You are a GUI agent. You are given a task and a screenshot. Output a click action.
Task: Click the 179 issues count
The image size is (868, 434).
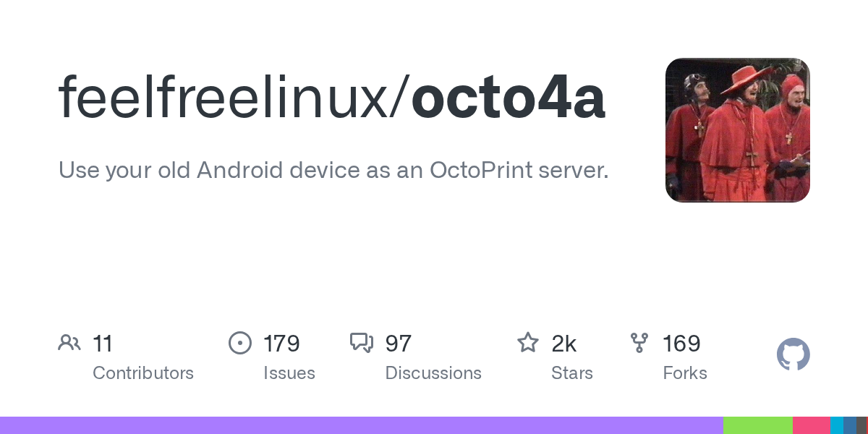tap(281, 343)
